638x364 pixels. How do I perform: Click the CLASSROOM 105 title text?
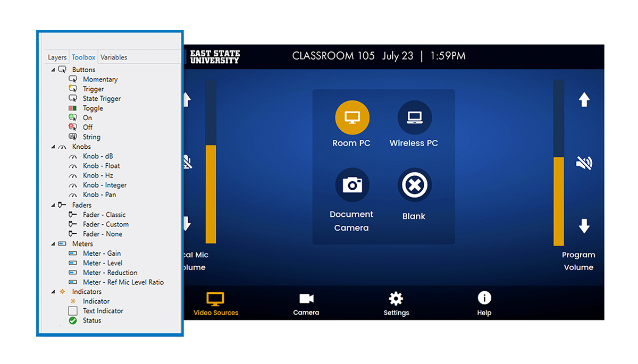click(x=333, y=56)
